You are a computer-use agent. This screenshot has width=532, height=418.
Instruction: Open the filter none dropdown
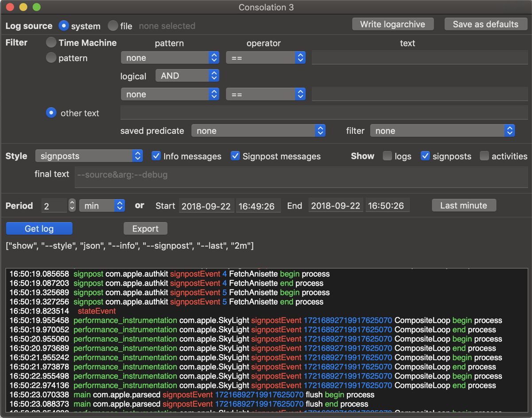[x=442, y=131]
